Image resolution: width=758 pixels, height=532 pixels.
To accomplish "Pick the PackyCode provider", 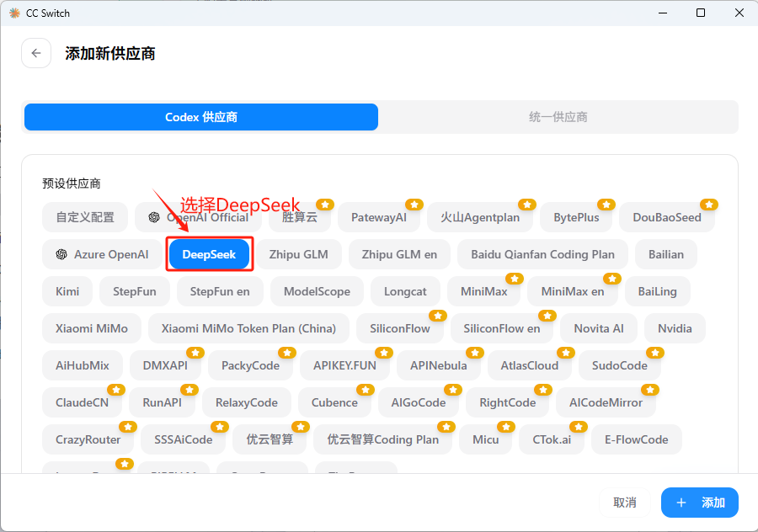I will click(250, 365).
